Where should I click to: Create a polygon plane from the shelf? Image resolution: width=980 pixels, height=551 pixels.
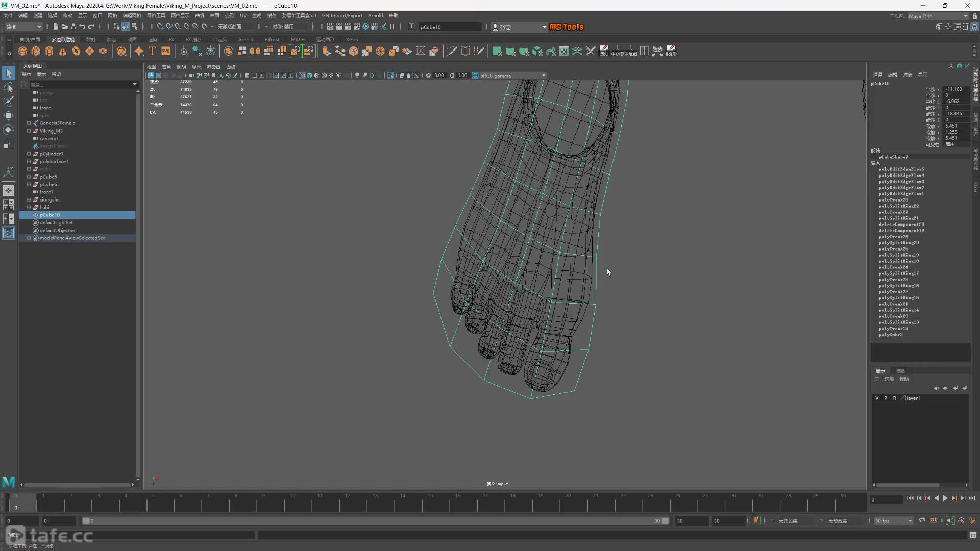pyautogui.click(x=89, y=51)
